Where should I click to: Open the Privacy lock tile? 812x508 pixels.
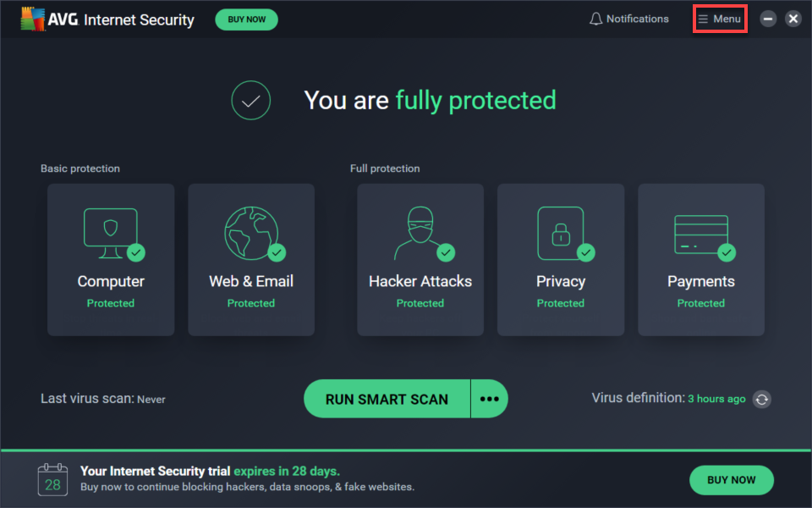tap(561, 260)
